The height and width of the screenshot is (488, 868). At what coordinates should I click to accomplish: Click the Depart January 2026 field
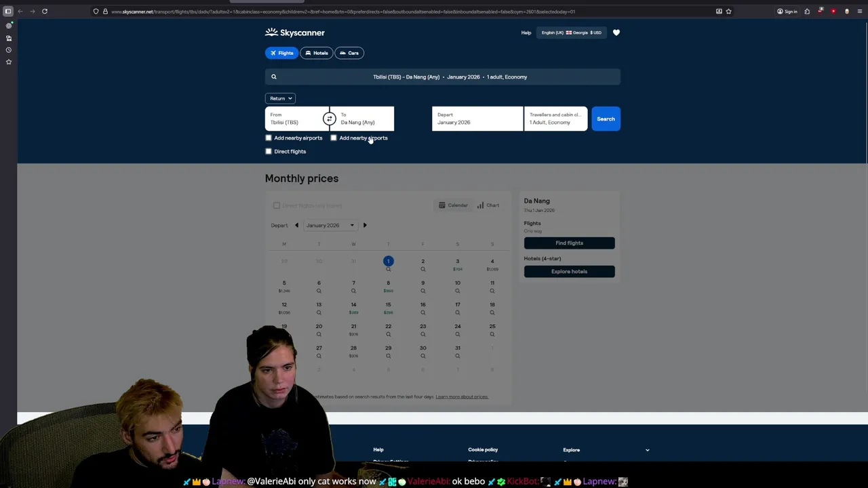point(477,119)
